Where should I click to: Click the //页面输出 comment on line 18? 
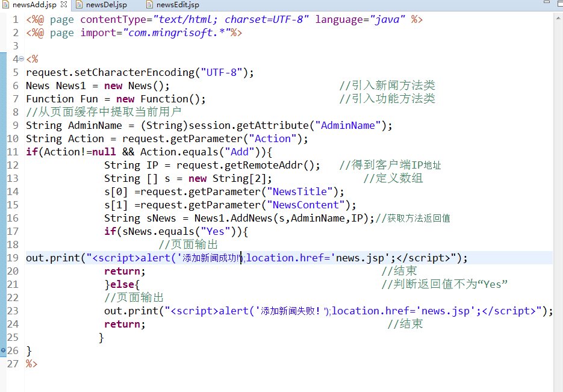188,244
